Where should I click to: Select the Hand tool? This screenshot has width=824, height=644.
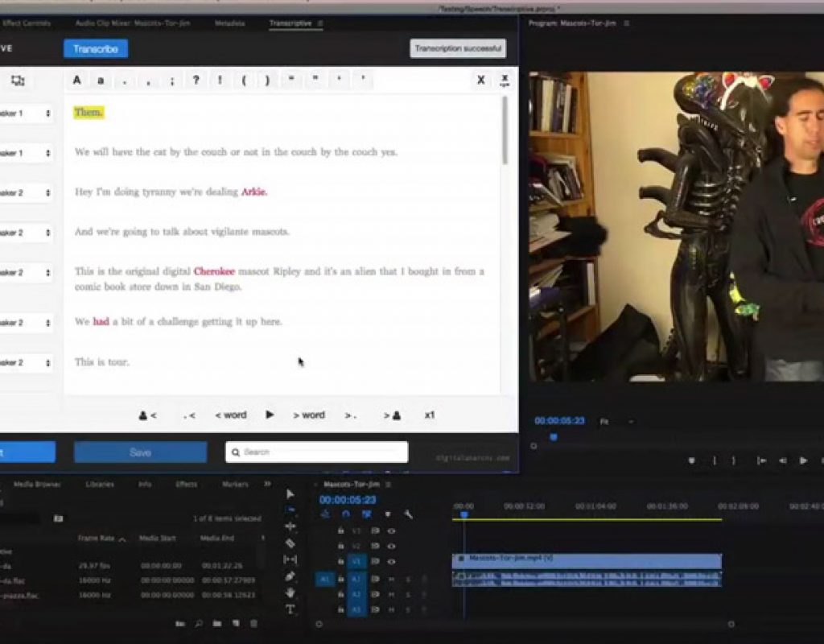(290, 592)
